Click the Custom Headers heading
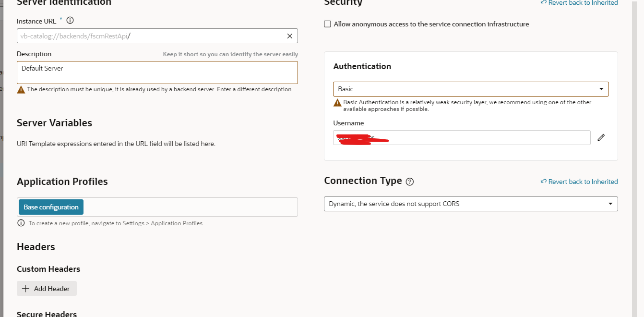Viewport: 644px width, 317px height. coord(48,269)
